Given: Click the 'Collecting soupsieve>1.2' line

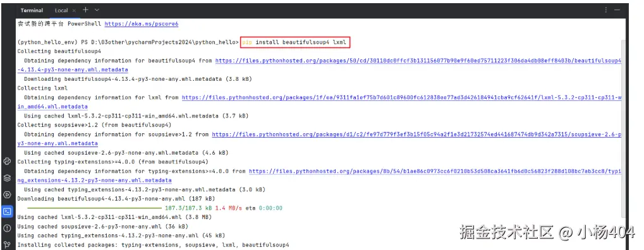Looking at the screenshot, I should [94, 125].
